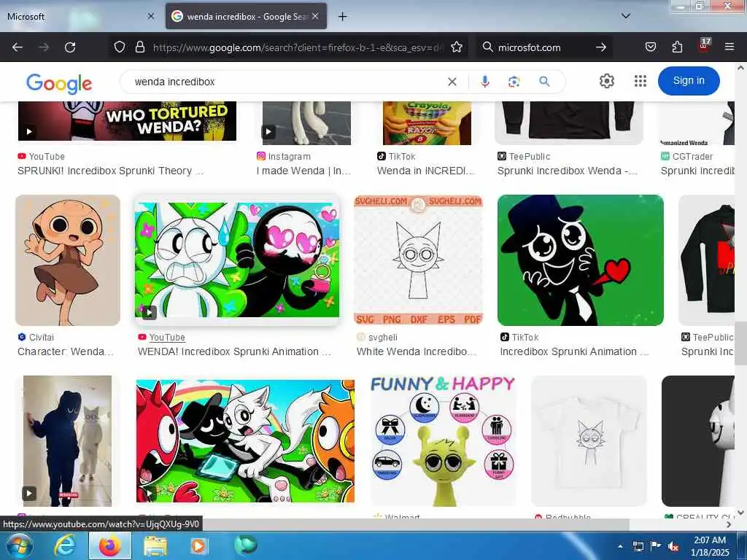This screenshot has height=560, width=747.
Task: Open the svgheli outline Wenda thumbnail
Action: (x=418, y=260)
